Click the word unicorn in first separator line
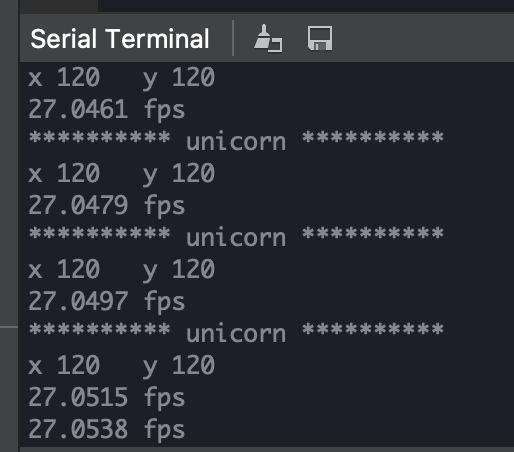 point(236,142)
